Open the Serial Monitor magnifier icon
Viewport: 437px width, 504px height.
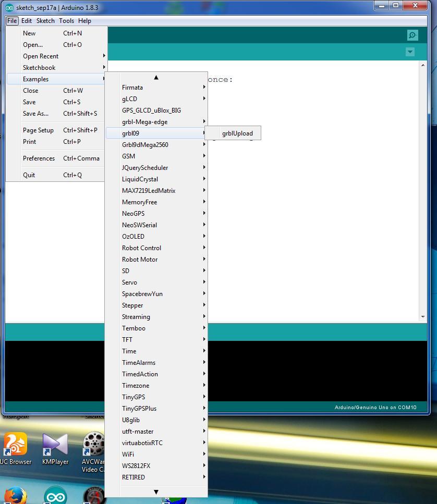point(412,35)
